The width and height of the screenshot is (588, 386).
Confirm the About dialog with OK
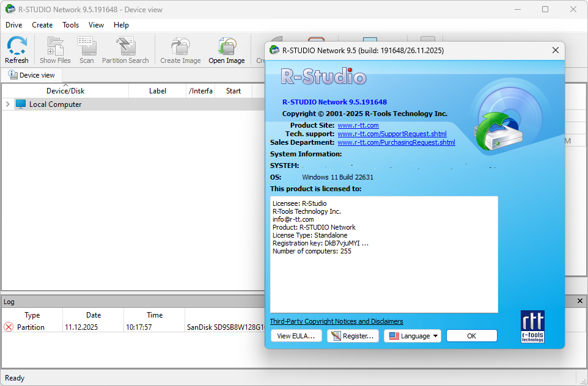[x=472, y=336]
